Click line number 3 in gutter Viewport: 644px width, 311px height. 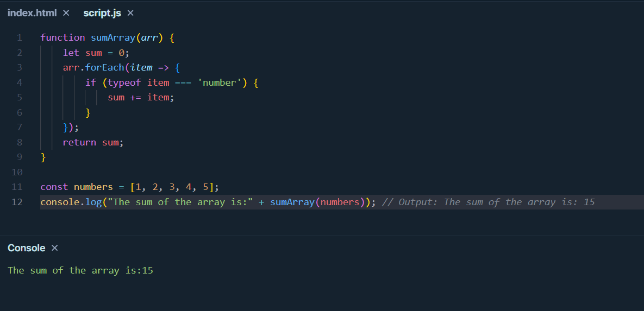20,68
